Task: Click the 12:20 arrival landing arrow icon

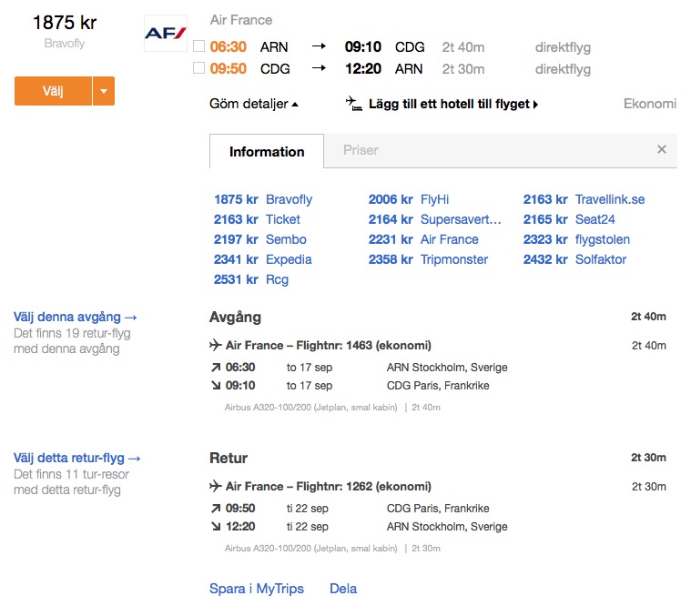Action: (x=216, y=527)
